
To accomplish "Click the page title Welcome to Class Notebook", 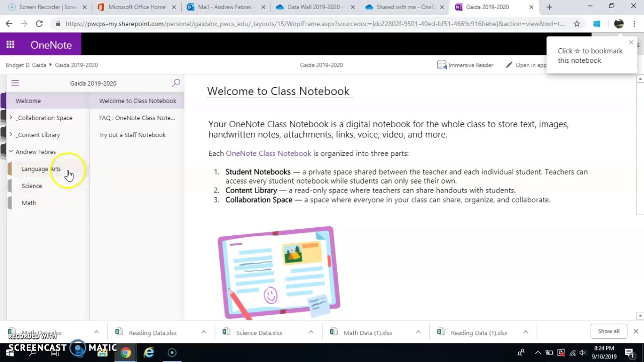I will (278, 91).
